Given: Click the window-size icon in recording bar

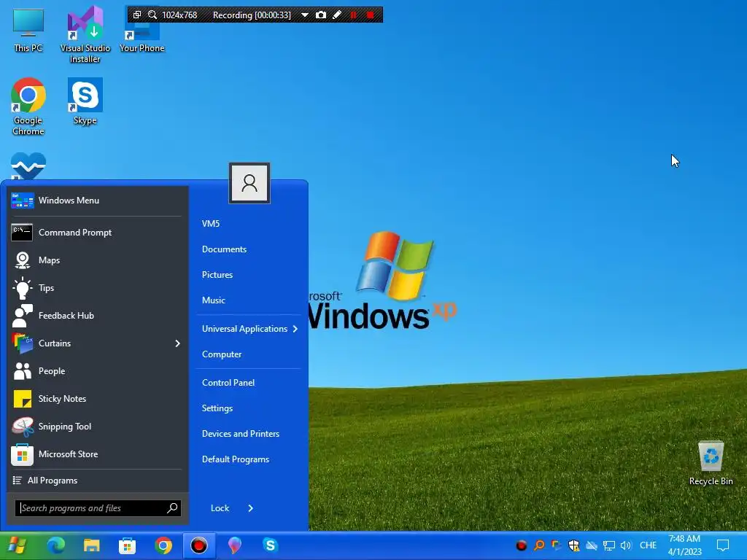Looking at the screenshot, I should [137, 15].
